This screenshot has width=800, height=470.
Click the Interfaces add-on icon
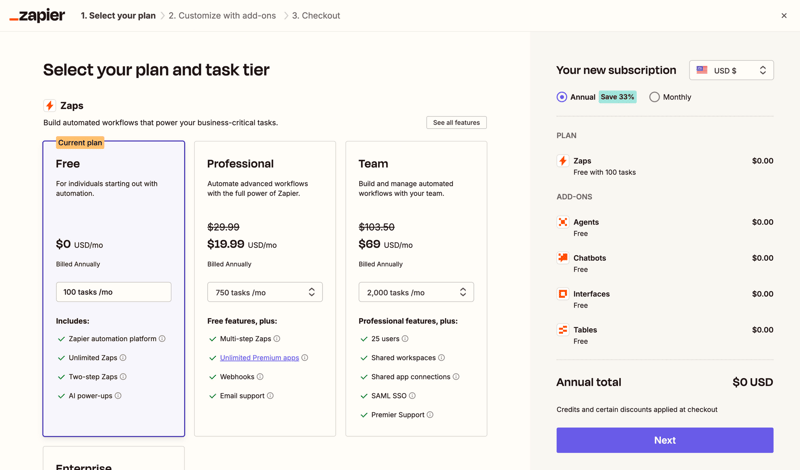click(x=563, y=294)
